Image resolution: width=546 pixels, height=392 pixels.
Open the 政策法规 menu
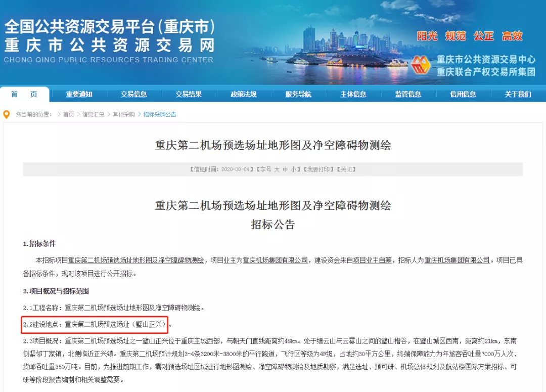point(243,94)
